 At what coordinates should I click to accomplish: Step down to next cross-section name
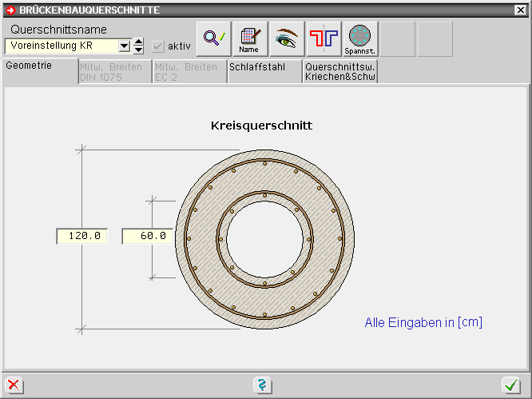(x=138, y=50)
